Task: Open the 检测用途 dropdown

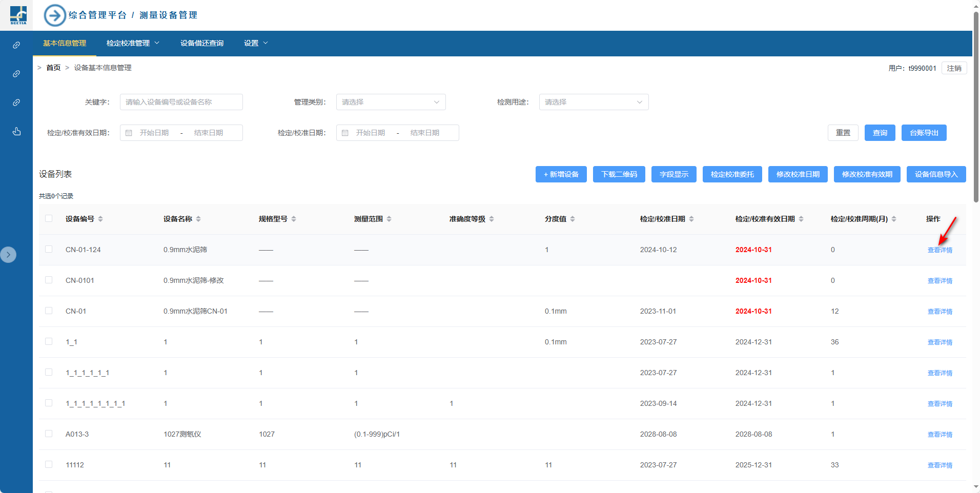Action: pos(594,102)
